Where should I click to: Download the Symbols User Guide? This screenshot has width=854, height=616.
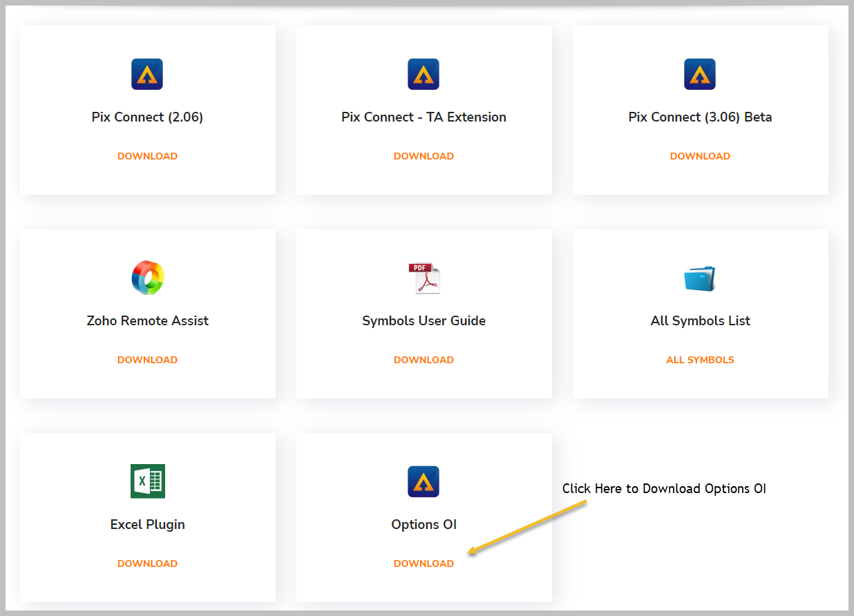click(x=424, y=360)
